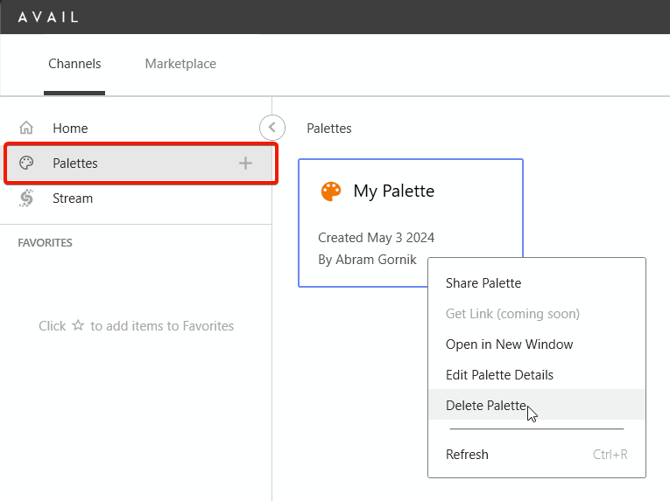The width and height of the screenshot is (670, 501).
Task: Click the Palettes paint icon in sidebar
Action: point(27,163)
